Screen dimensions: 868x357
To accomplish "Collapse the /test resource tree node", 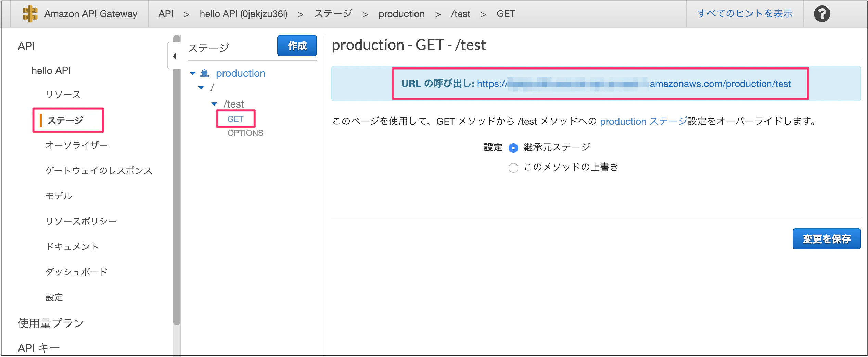I will pyautogui.click(x=214, y=104).
